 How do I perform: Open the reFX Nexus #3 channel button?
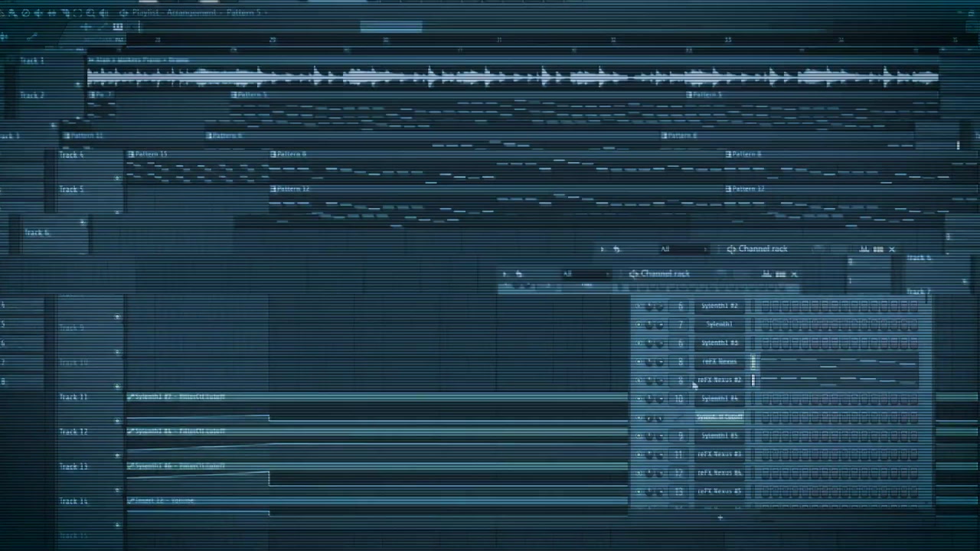pos(720,455)
